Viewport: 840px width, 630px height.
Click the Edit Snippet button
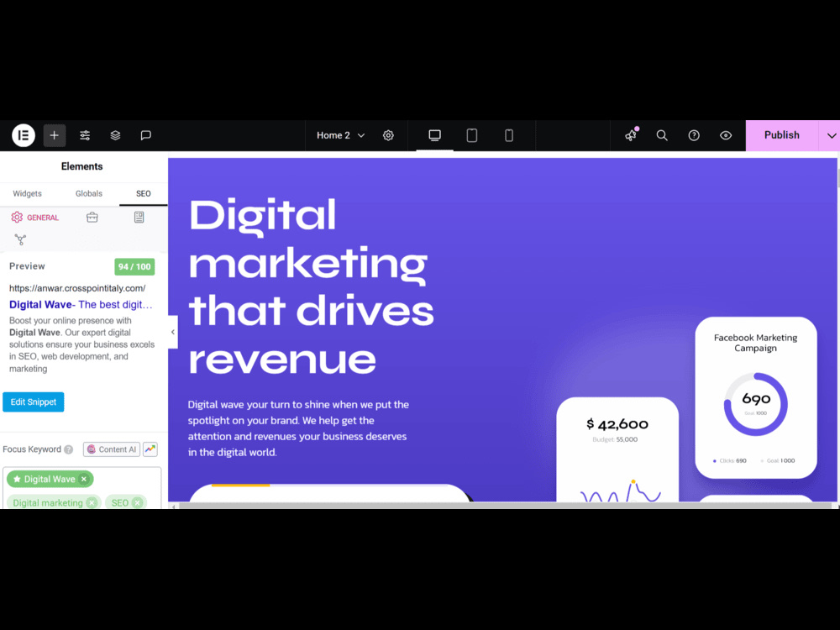pyautogui.click(x=34, y=402)
